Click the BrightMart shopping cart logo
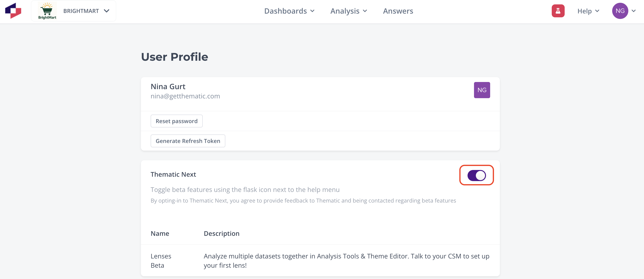The image size is (644, 279). [47, 11]
